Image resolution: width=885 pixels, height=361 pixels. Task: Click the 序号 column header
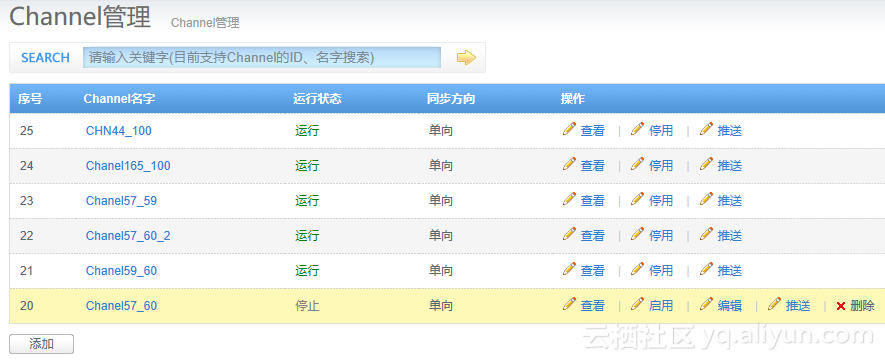pyautogui.click(x=30, y=99)
